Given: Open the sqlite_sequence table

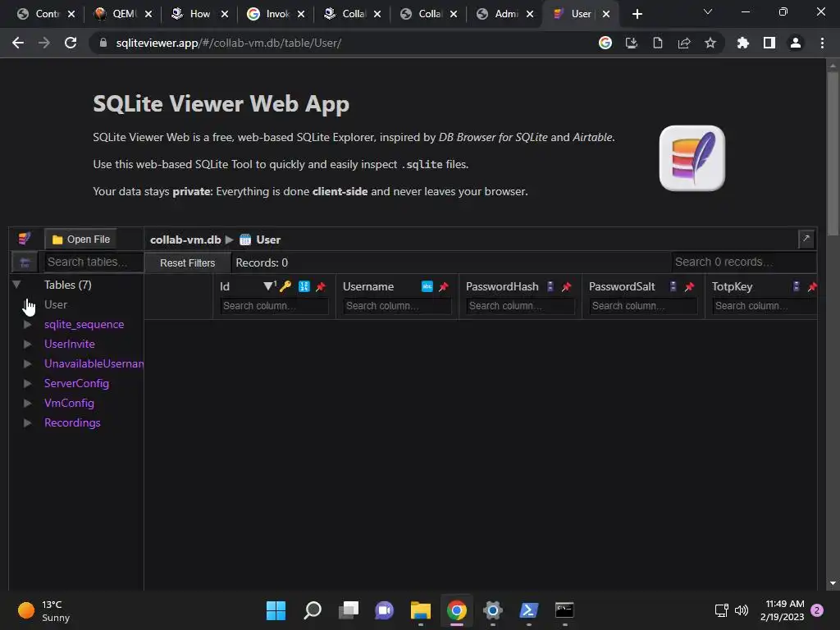Looking at the screenshot, I should [84, 324].
